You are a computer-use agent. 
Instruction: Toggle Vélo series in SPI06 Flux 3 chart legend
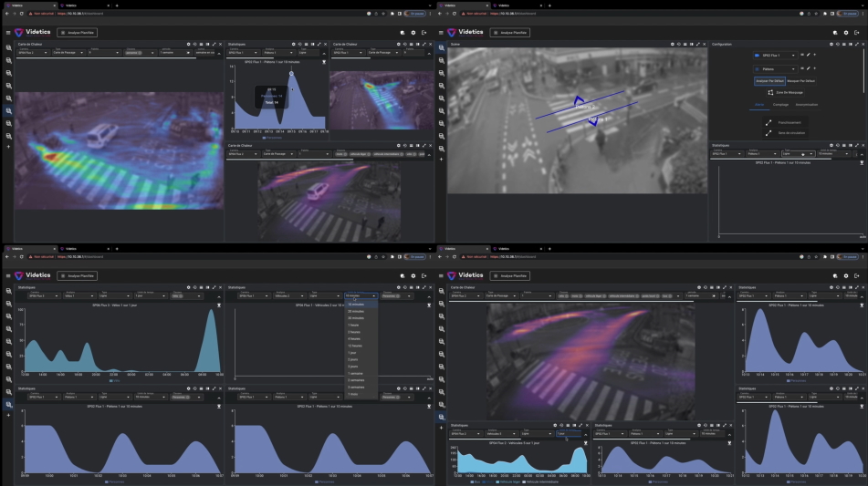coord(115,380)
